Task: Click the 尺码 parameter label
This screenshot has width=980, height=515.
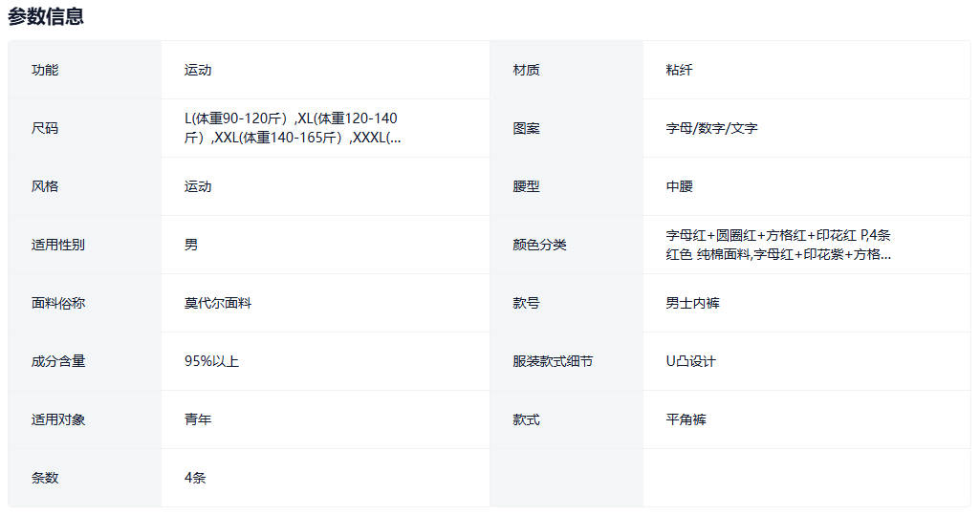Action: [45, 128]
